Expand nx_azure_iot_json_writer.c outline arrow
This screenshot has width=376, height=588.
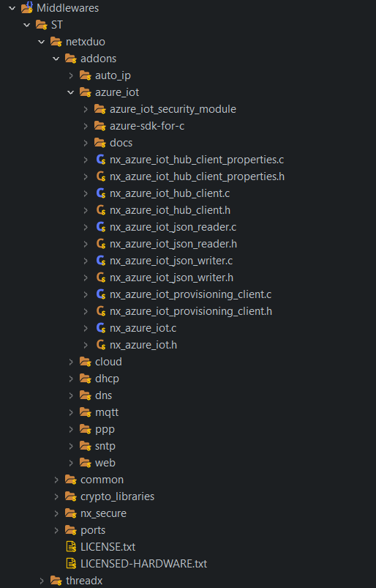(x=86, y=261)
